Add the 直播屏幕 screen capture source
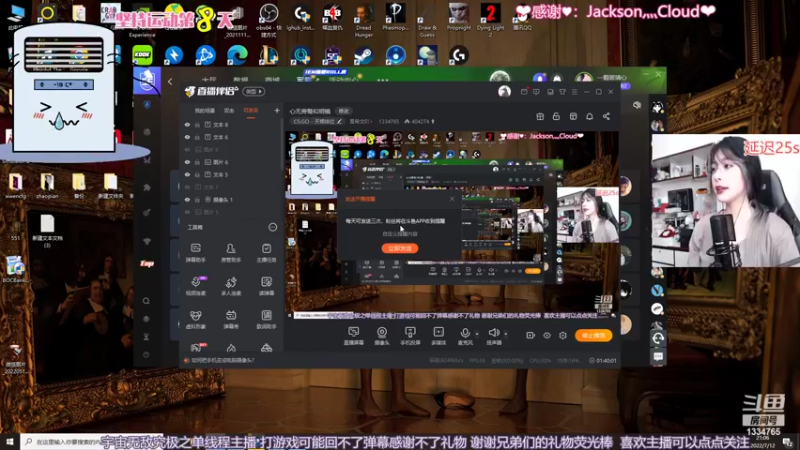The width and height of the screenshot is (800, 450). tap(354, 336)
